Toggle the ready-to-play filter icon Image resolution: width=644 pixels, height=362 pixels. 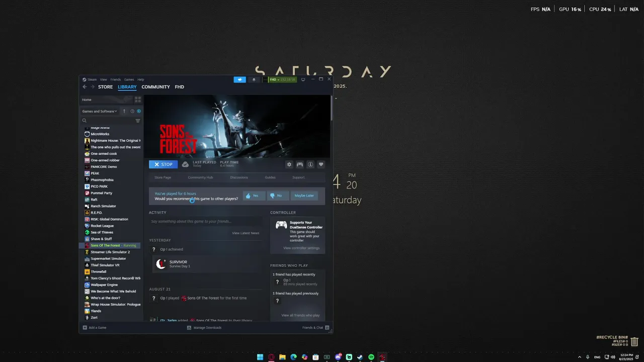(x=139, y=111)
